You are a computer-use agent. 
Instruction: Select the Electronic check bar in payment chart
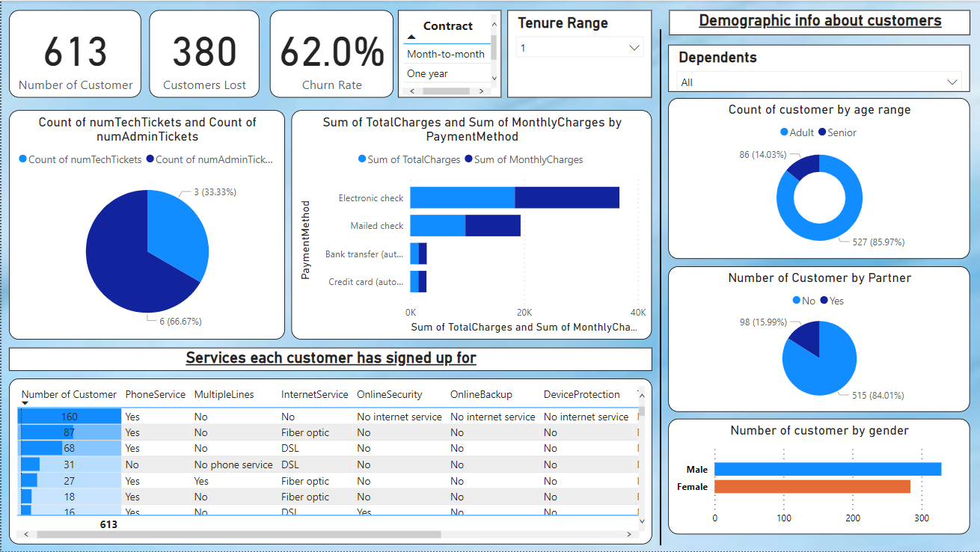coord(486,197)
